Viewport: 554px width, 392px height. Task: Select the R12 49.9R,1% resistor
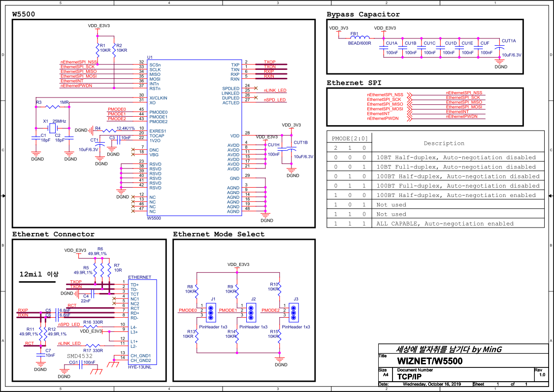[45, 333]
